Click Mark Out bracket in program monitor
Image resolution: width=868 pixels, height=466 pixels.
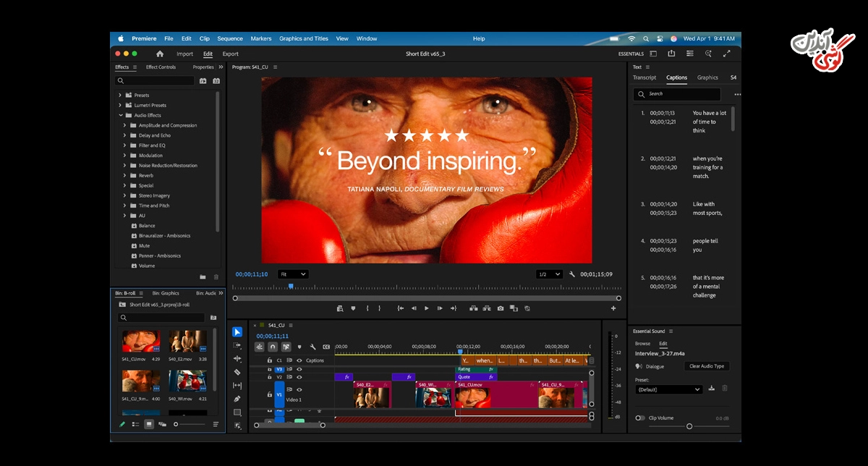click(x=378, y=308)
